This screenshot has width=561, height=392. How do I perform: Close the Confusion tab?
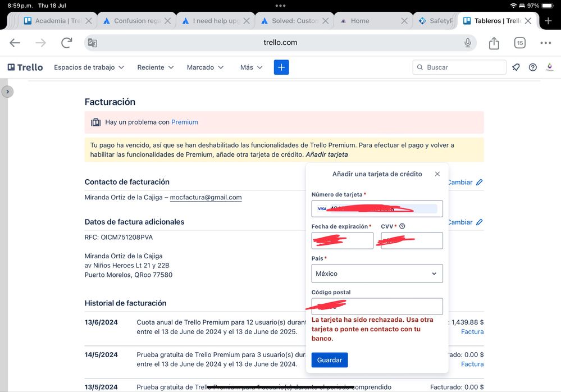click(167, 21)
